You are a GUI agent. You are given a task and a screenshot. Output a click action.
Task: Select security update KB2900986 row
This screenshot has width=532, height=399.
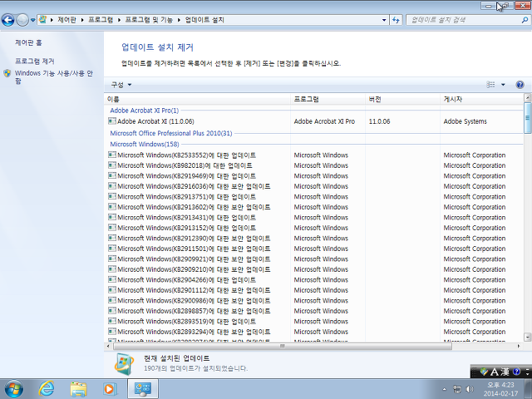(314, 300)
